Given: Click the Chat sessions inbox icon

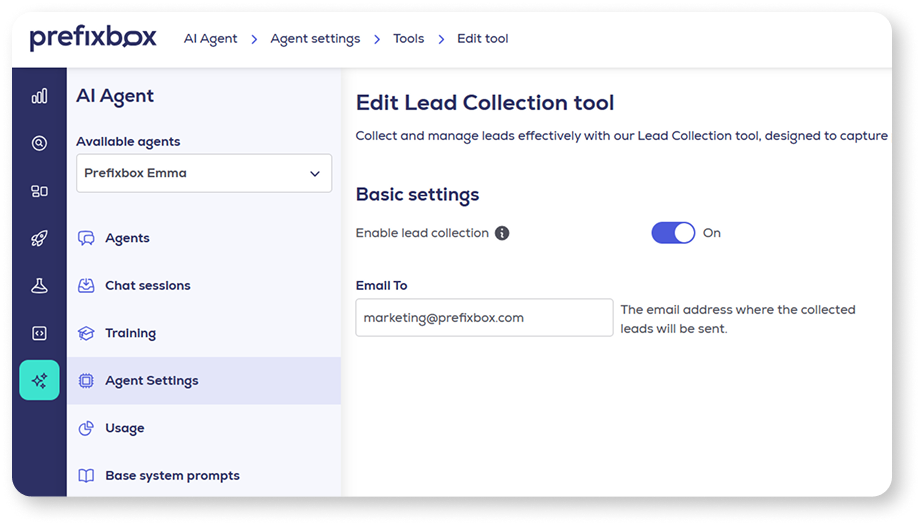Looking at the screenshot, I should (86, 286).
